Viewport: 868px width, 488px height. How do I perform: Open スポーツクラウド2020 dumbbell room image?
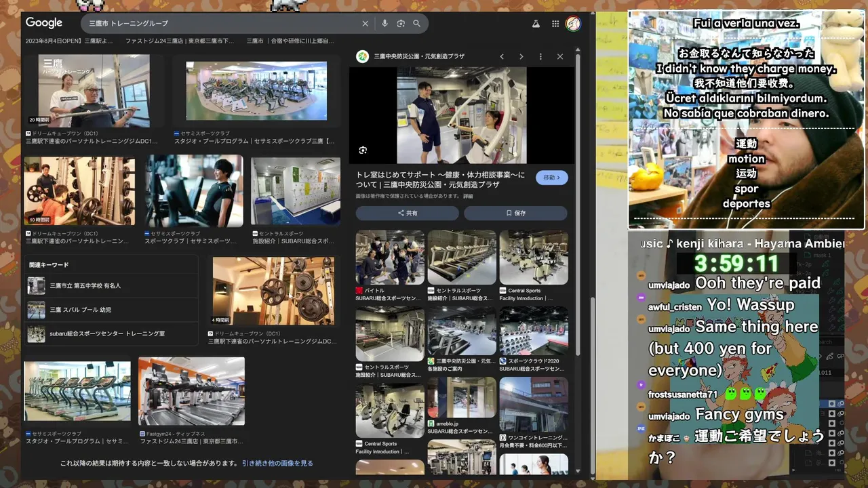[534, 331]
